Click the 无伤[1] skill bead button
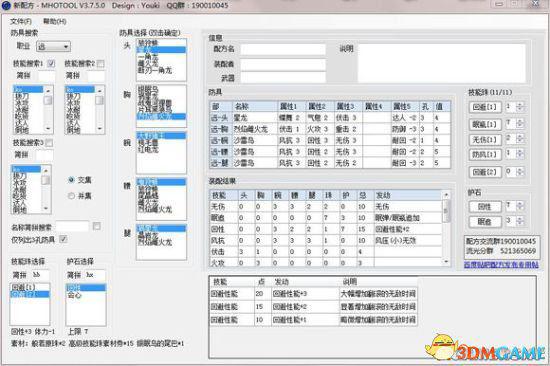Screen dimensions: 550x366 pos(485,140)
